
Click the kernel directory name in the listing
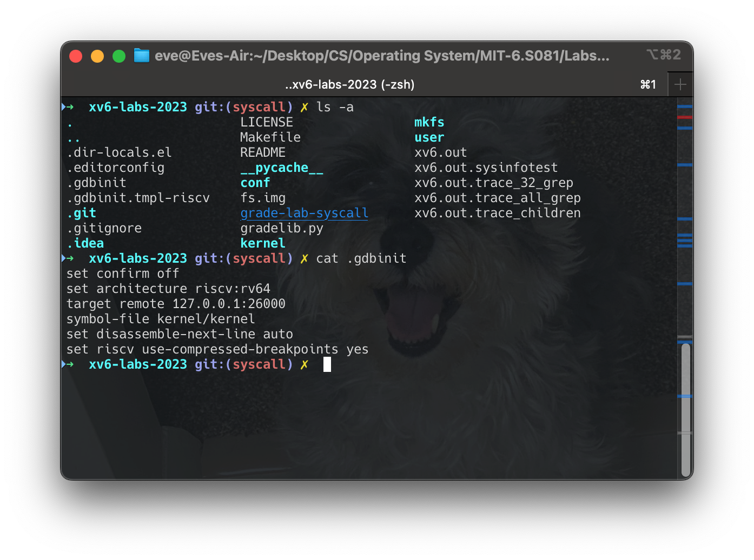(263, 243)
